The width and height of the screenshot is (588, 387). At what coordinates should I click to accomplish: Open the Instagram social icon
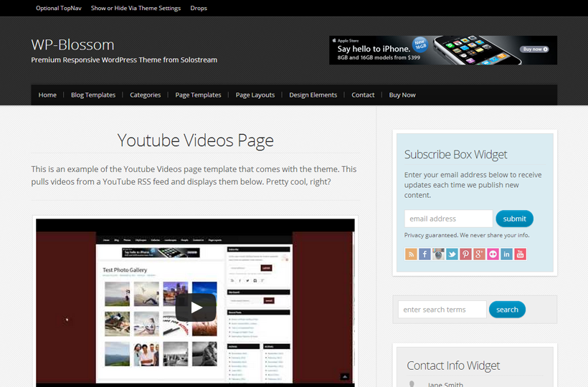(438, 254)
